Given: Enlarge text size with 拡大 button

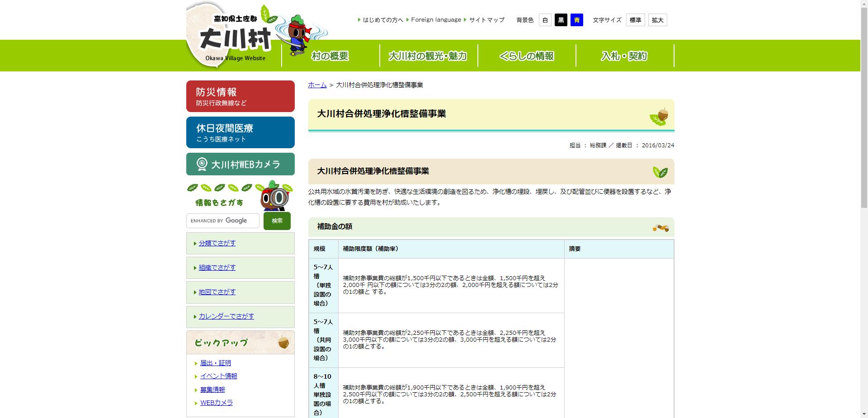Looking at the screenshot, I should click(657, 20).
